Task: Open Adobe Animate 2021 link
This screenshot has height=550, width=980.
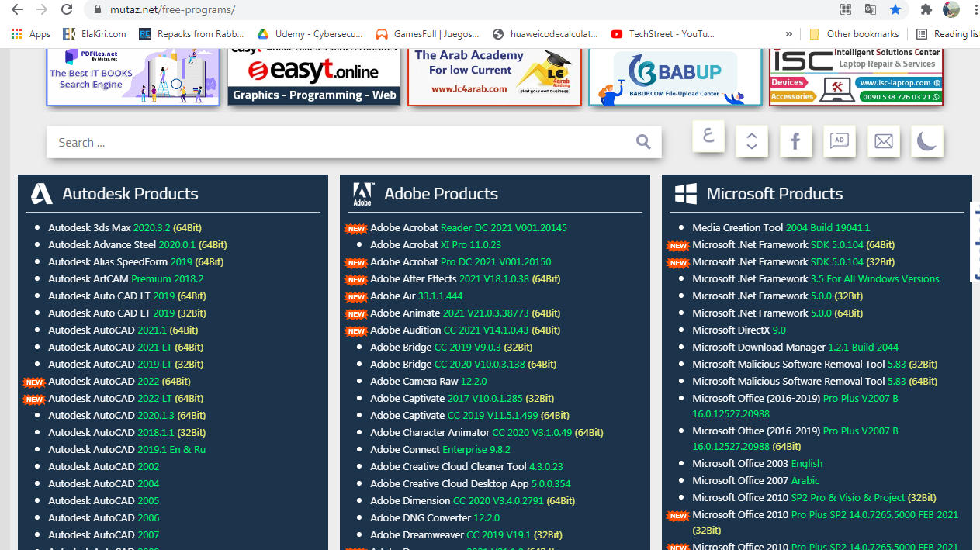Action: pos(465,313)
